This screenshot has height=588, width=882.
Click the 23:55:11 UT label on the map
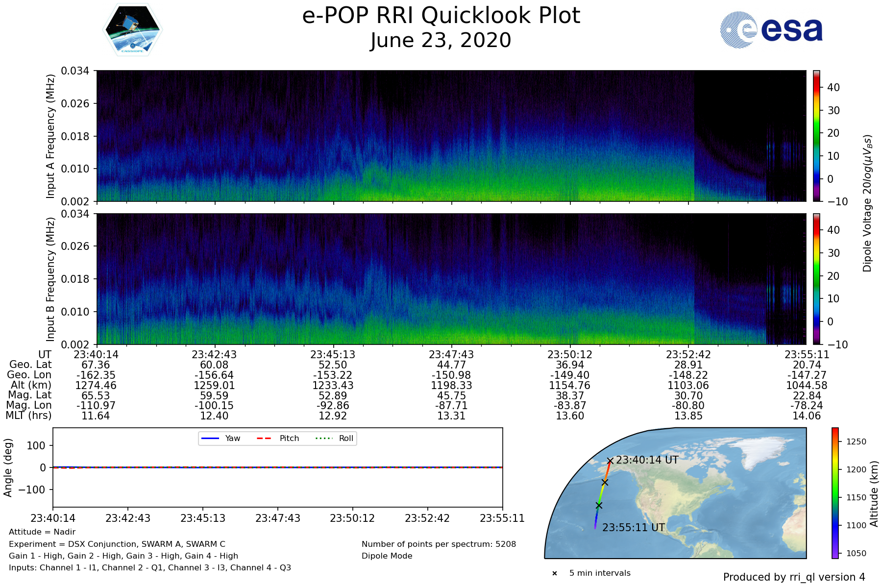click(633, 528)
